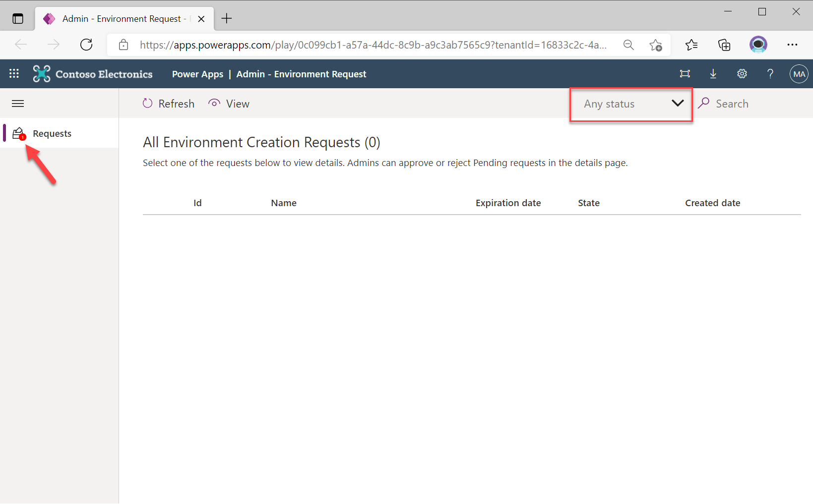Enter full screen mode via the expand icon
This screenshot has width=813, height=504.
click(685, 73)
